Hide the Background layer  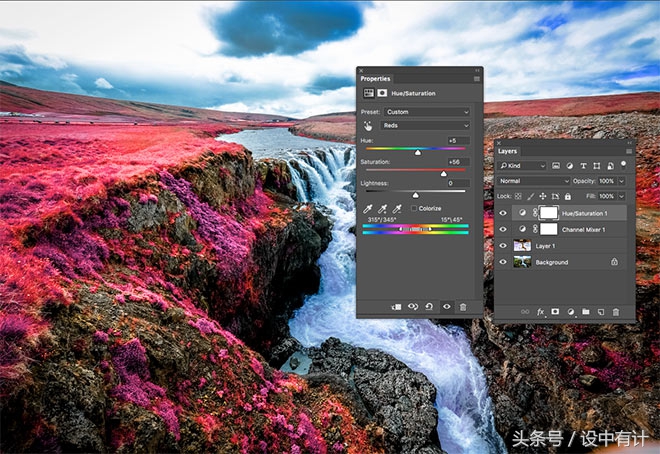503,262
